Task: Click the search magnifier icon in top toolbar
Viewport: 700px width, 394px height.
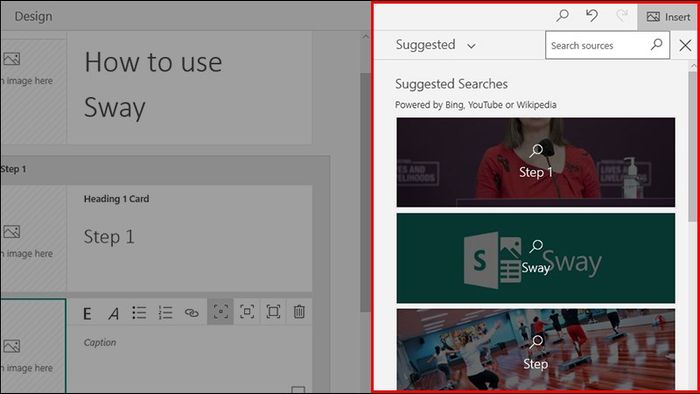Action: point(562,16)
